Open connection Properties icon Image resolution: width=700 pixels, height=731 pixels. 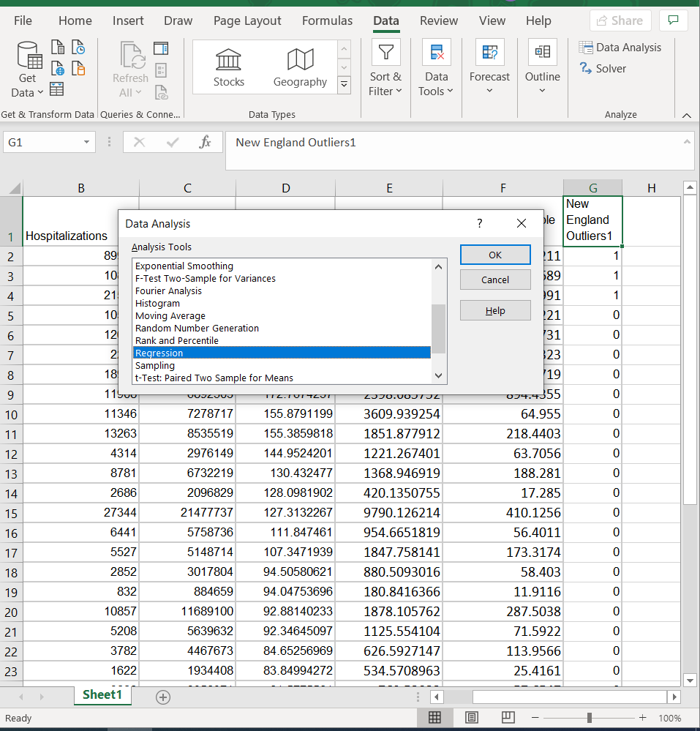[x=161, y=70]
